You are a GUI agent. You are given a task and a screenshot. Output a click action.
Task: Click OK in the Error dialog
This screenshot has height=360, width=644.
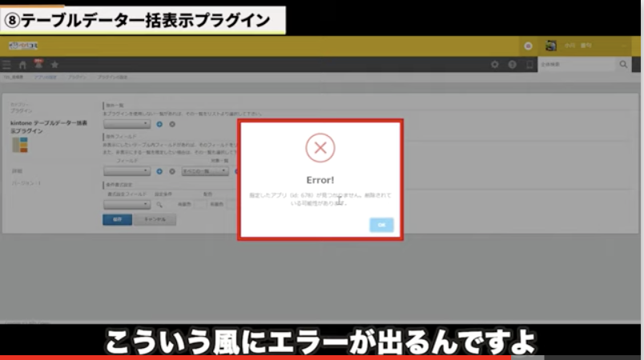pos(381,225)
